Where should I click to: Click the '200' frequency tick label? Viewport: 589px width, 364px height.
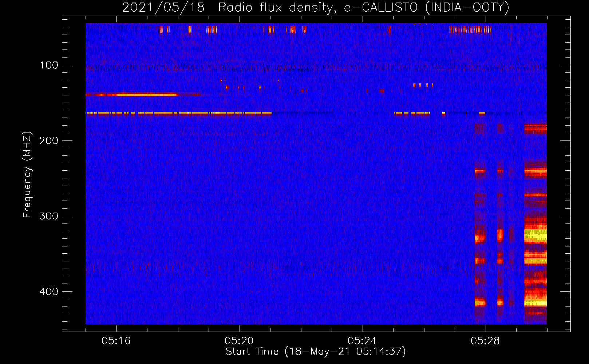pyautogui.click(x=49, y=141)
